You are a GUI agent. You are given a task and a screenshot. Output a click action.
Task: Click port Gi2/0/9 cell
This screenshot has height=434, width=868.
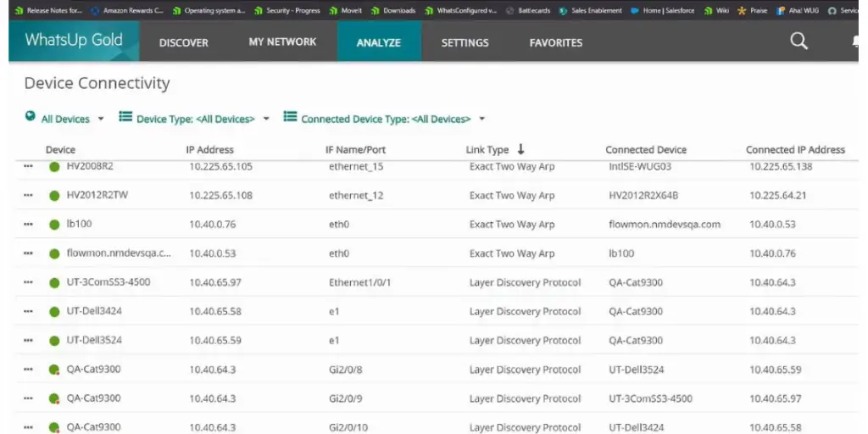[x=346, y=398]
